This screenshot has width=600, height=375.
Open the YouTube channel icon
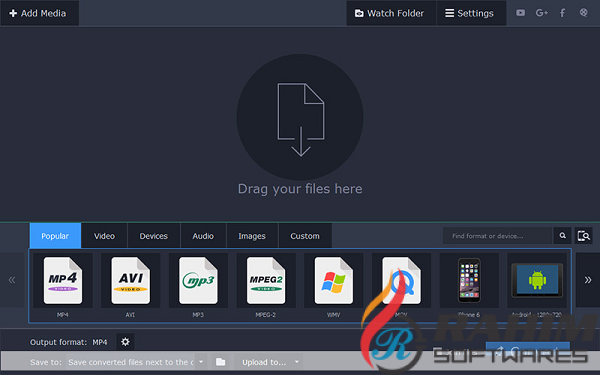[x=520, y=13]
